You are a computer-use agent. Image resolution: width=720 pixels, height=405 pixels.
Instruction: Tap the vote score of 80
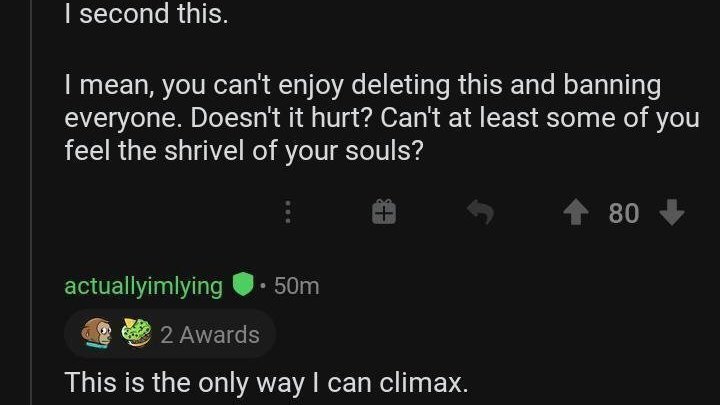(x=623, y=213)
